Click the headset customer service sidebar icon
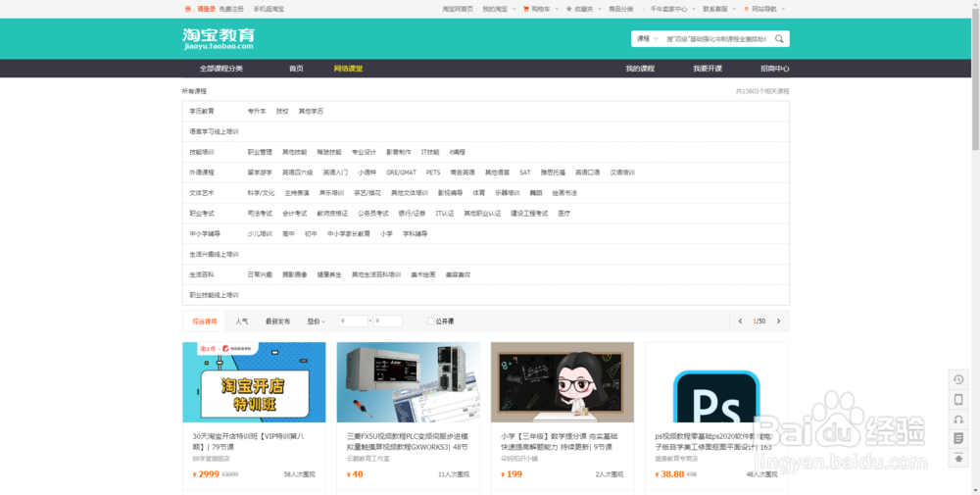 pyautogui.click(x=958, y=420)
